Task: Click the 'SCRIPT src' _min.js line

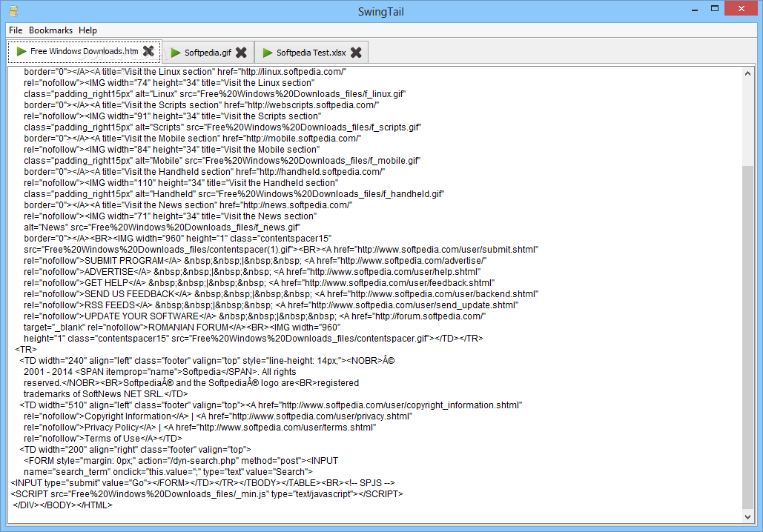Action: coord(208,494)
